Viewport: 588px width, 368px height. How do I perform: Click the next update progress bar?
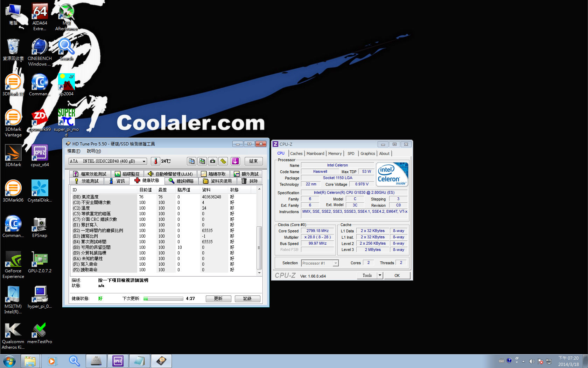click(x=163, y=299)
